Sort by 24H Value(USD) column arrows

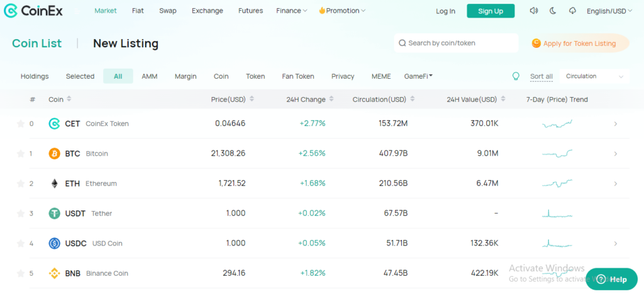[503, 99]
